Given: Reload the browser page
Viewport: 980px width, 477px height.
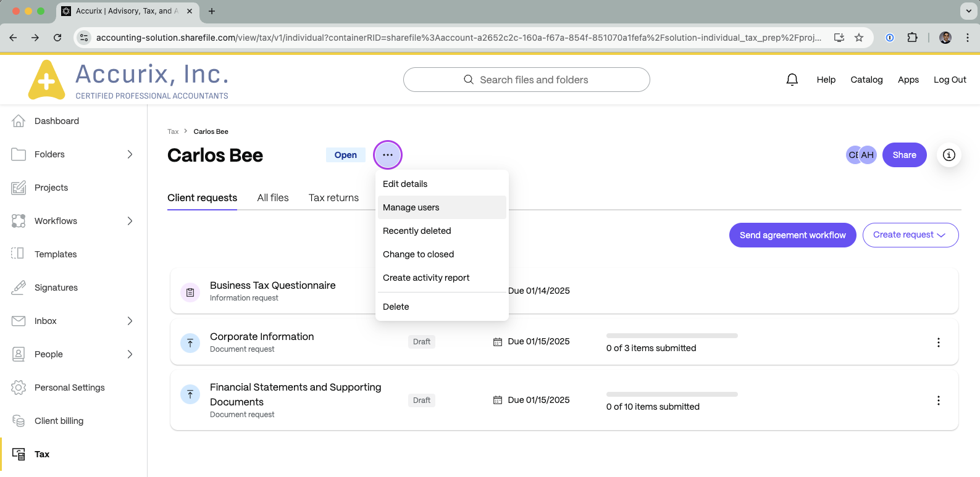Looking at the screenshot, I should 57,38.
